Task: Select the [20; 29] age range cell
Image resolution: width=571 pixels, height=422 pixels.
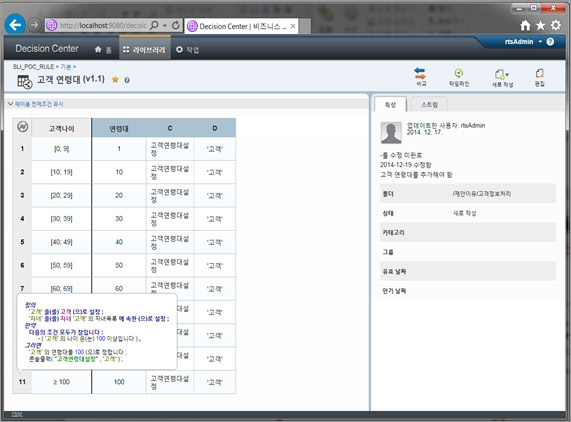Action: coord(61,196)
